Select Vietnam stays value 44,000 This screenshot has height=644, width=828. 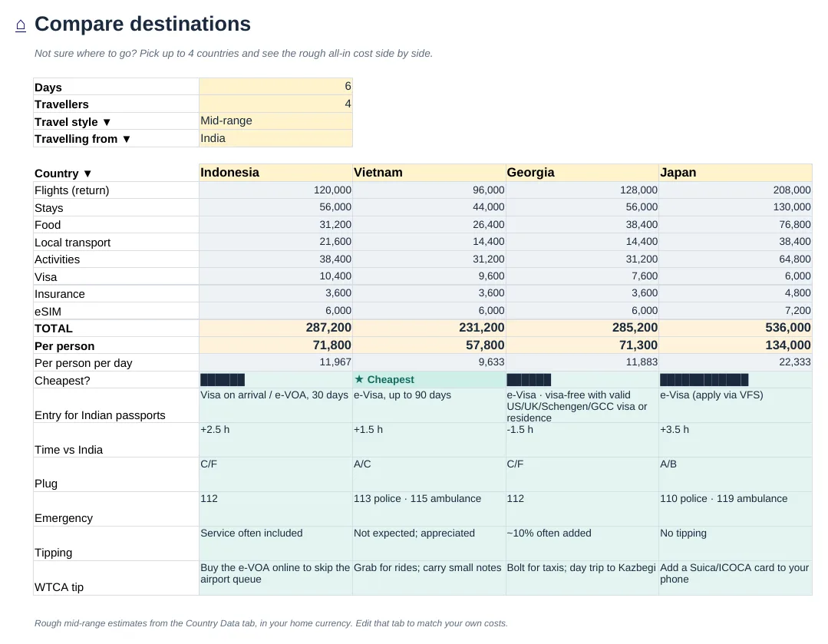click(429, 207)
